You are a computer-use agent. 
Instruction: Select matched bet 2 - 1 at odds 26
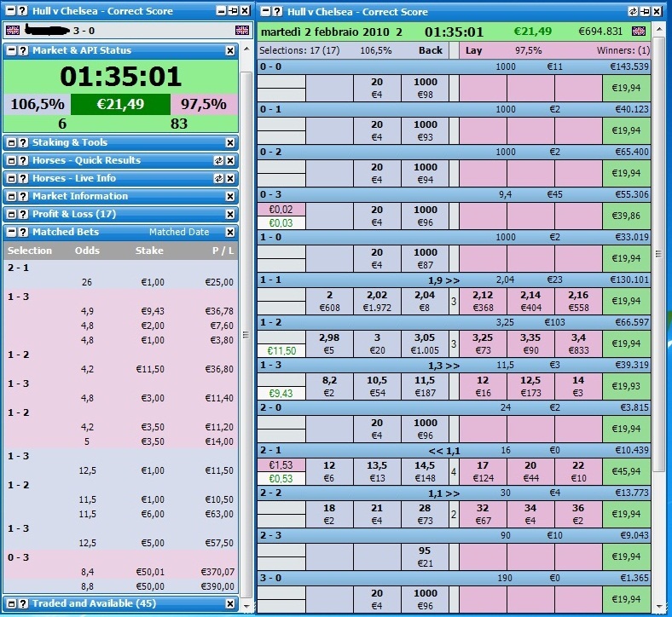click(120, 282)
